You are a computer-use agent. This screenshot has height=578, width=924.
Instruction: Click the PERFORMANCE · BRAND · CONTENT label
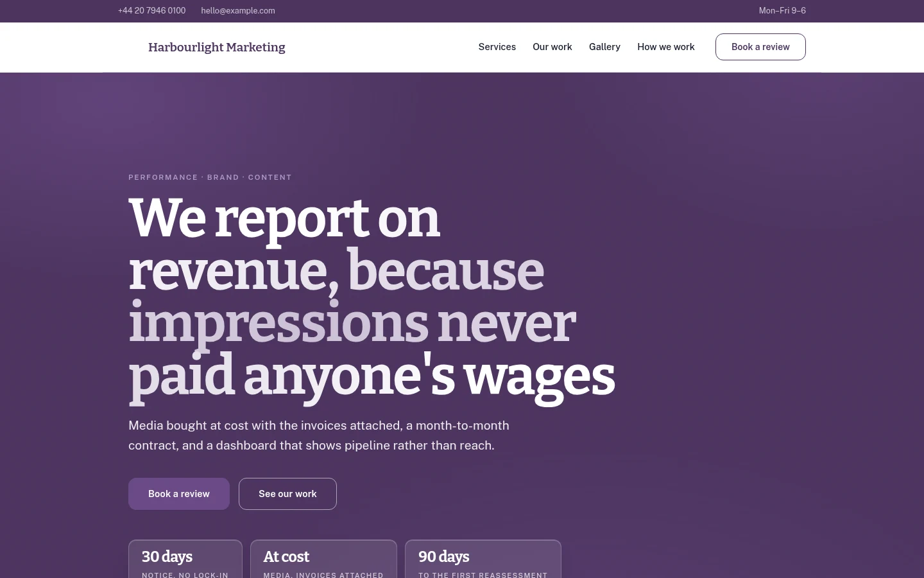coord(210,177)
